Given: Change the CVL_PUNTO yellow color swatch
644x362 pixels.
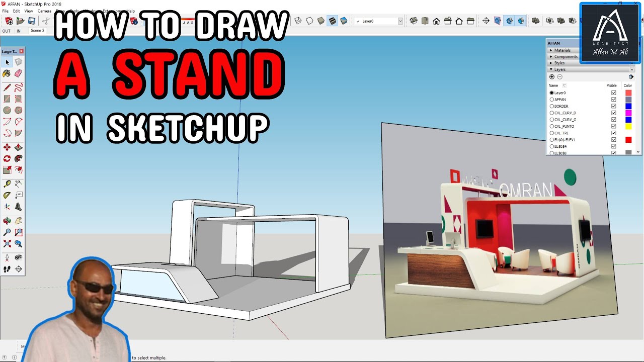Looking at the screenshot, I should click(x=628, y=126).
